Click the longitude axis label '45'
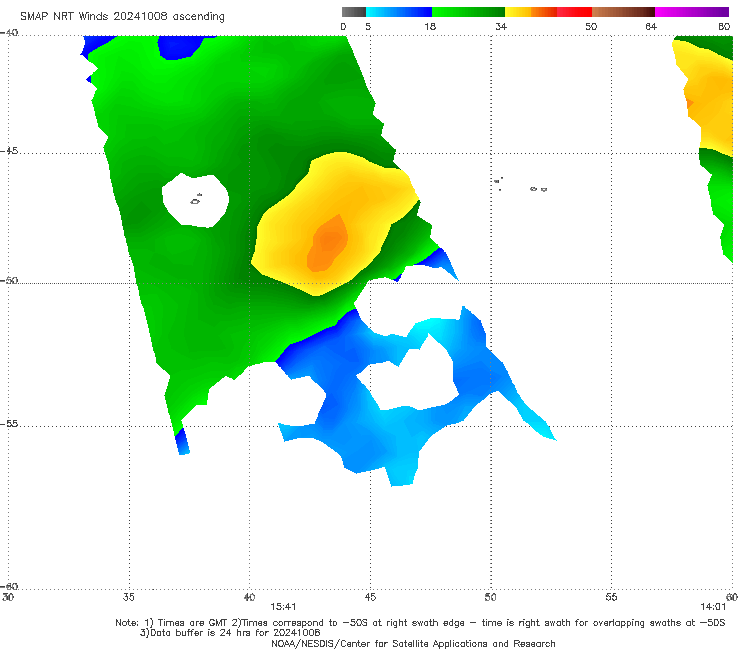740x650 pixels. click(370, 597)
